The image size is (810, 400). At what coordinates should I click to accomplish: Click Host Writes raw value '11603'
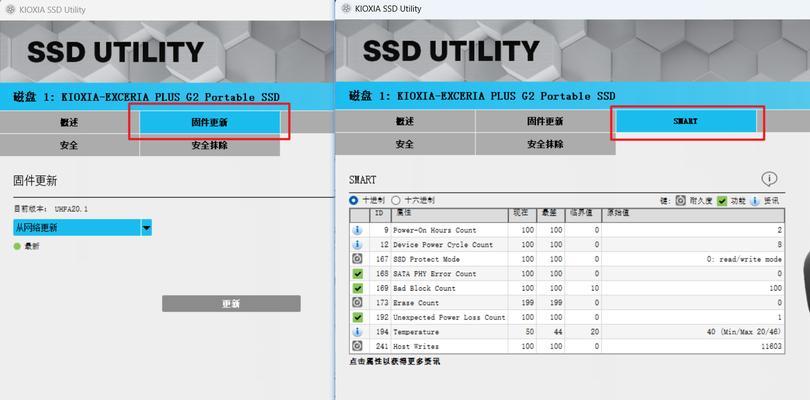point(772,346)
